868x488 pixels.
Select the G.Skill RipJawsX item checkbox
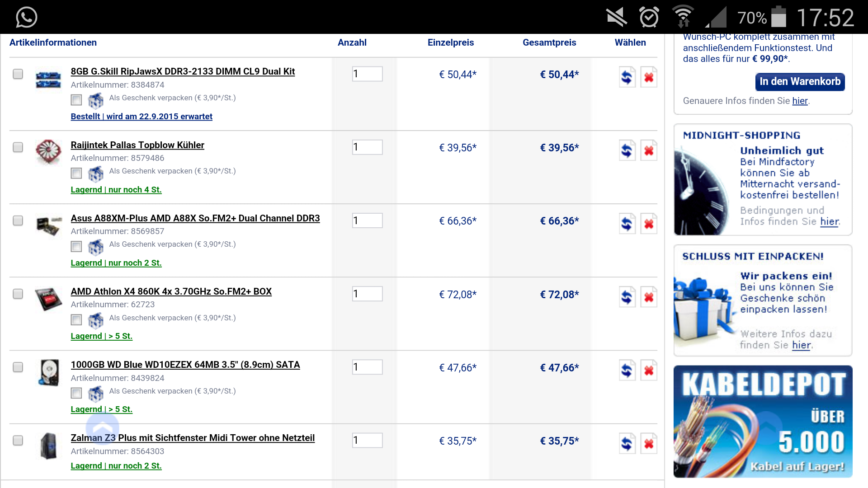coord(18,74)
